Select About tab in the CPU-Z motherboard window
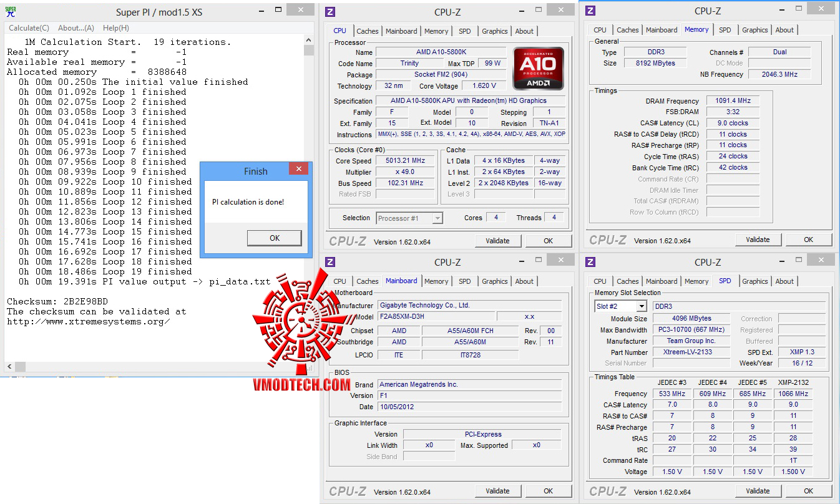The width and height of the screenshot is (840, 504). click(524, 281)
